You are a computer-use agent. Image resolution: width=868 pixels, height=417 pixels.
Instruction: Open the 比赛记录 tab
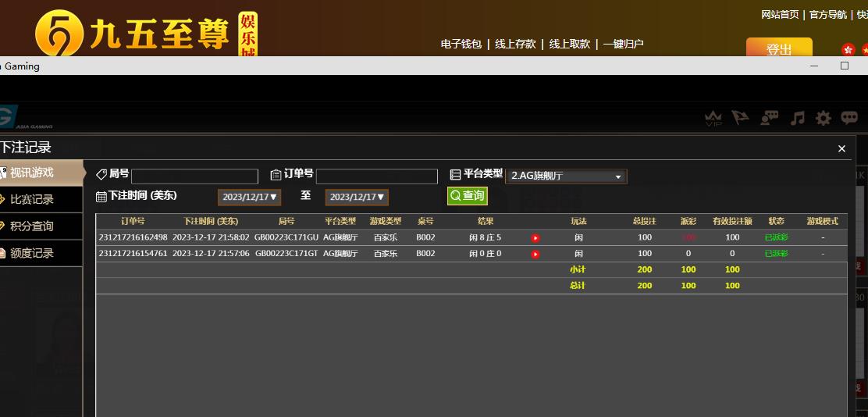(x=41, y=199)
